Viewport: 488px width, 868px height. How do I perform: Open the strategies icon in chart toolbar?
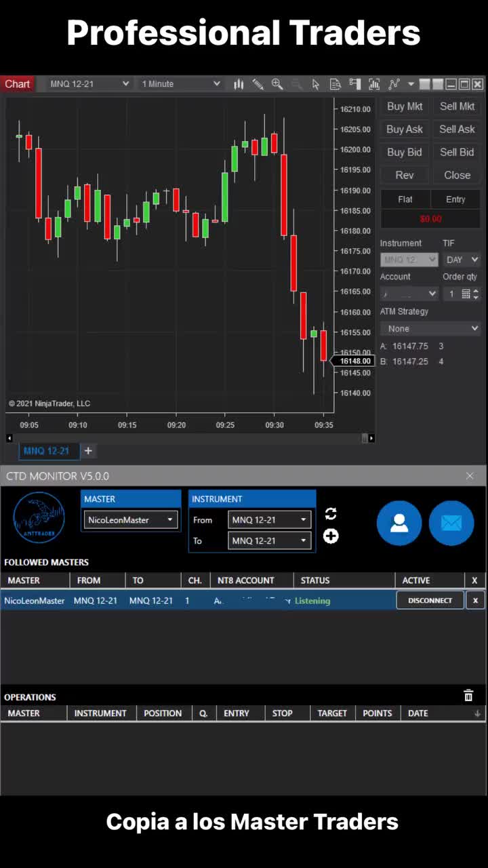(x=394, y=84)
